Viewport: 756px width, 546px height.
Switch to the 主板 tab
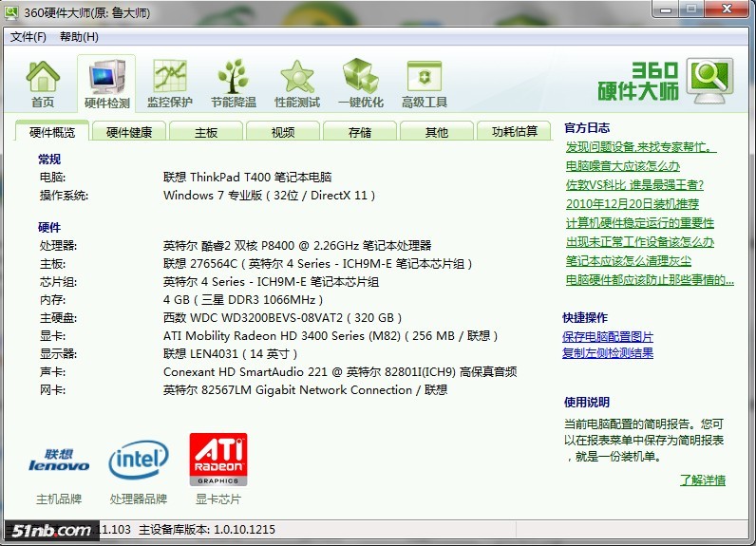tap(206, 132)
